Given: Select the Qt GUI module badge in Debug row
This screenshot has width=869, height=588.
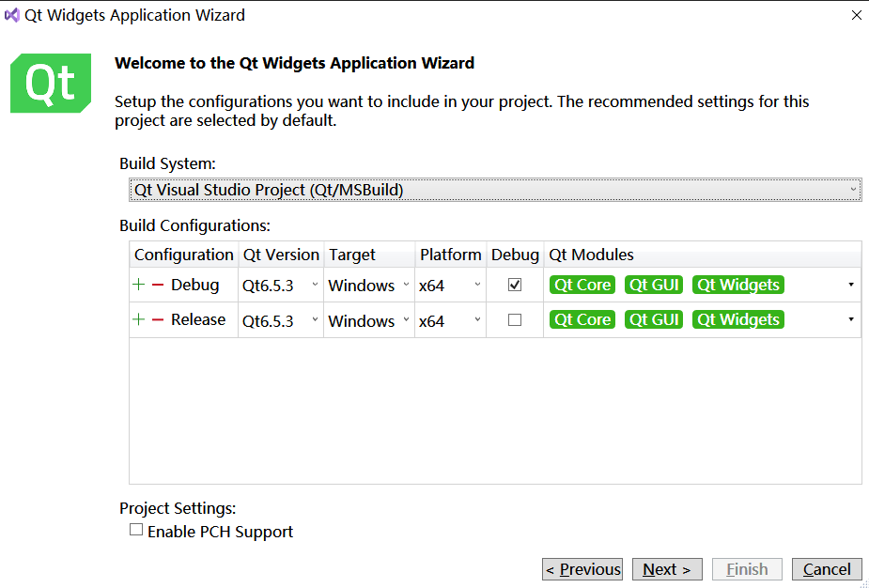Looking at the screenshot, I should click(x=653, y=285).
